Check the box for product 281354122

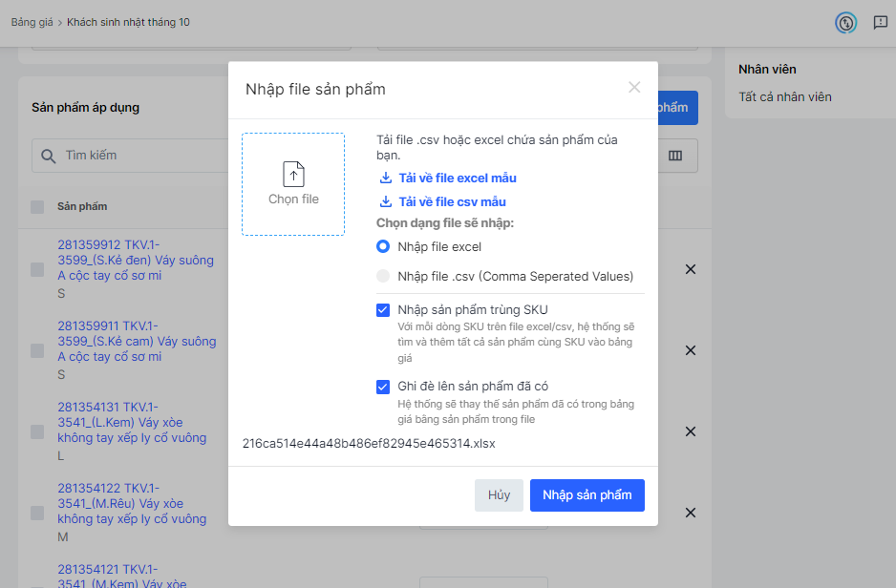pyautogui.click(x=37, y=513)
